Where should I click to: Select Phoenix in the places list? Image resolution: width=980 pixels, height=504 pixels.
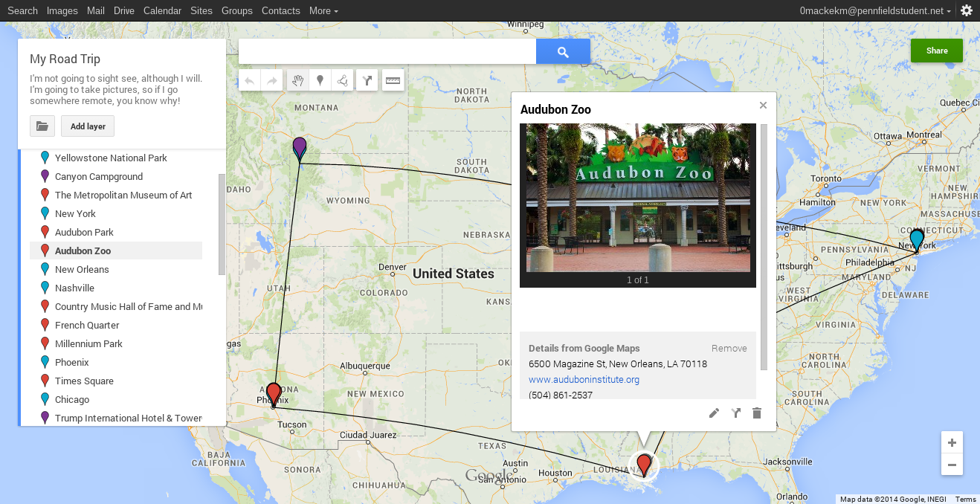coord(72,362)
